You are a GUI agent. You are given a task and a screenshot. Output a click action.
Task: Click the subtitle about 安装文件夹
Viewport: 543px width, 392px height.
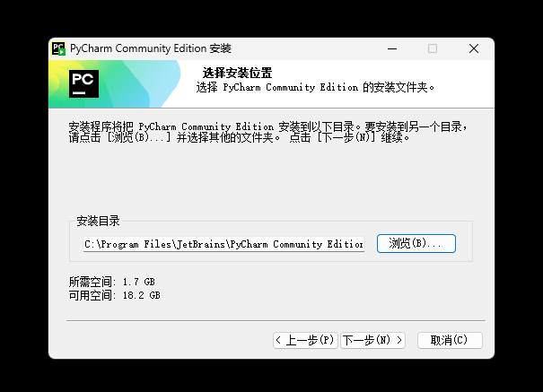[315, 87]
